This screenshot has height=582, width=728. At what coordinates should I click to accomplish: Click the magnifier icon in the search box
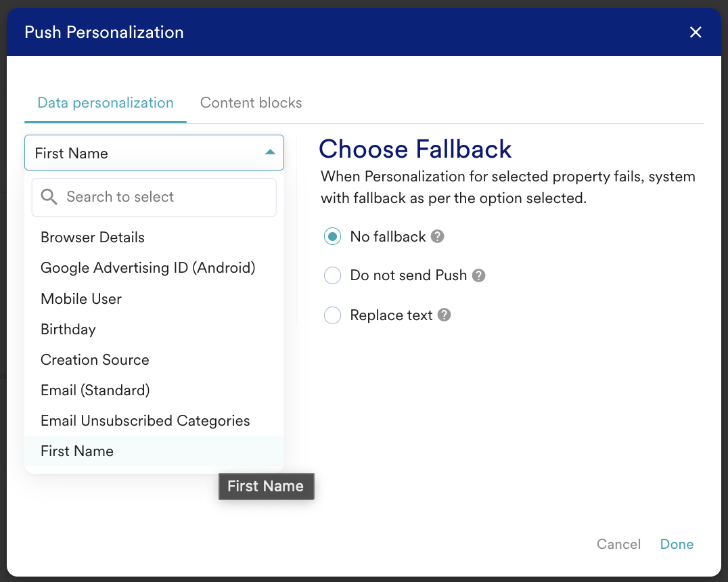tap(49, 197)
